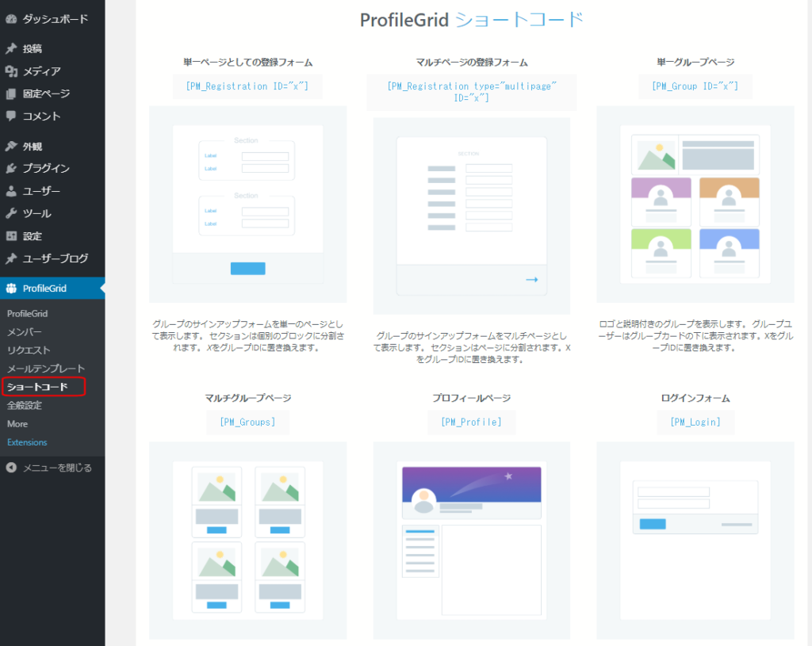Open the ProfileGrid menu section

[x=44, y=289]
